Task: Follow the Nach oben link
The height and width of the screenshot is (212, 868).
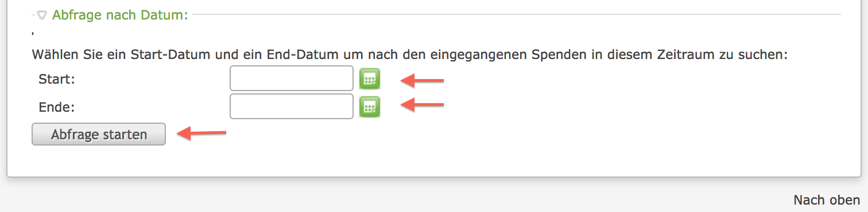Action: (827, 200)
